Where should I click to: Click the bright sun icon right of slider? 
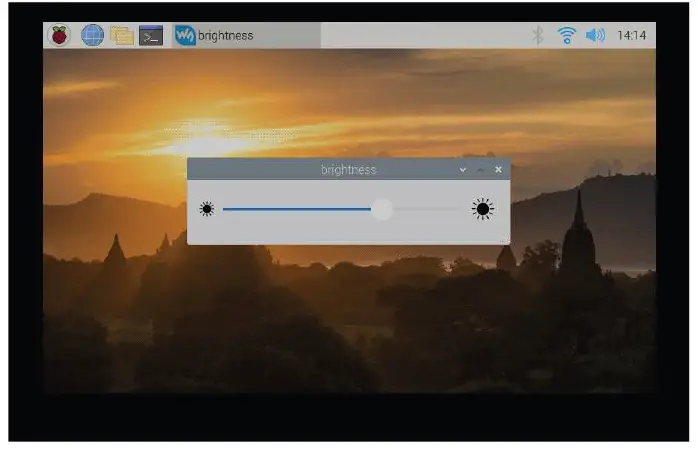click(483, 209)
